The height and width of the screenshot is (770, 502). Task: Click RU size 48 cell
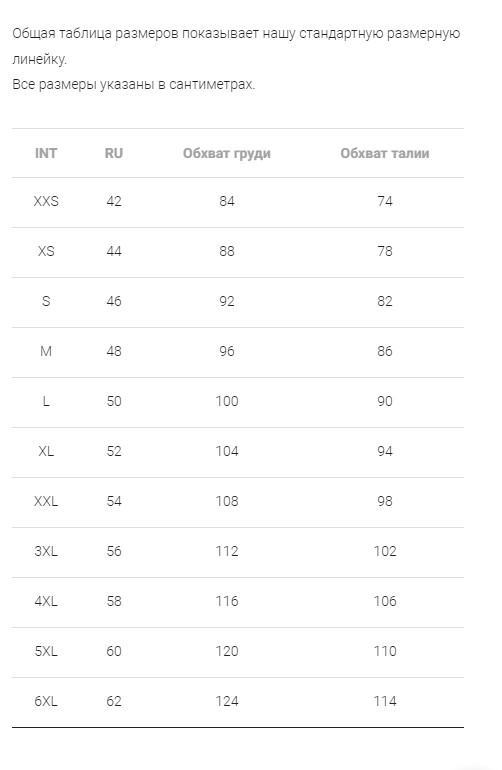coord(113,351)
